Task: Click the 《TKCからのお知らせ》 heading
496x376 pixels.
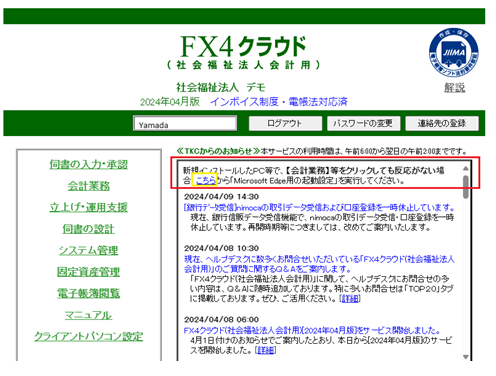Action: click(218, 151)
